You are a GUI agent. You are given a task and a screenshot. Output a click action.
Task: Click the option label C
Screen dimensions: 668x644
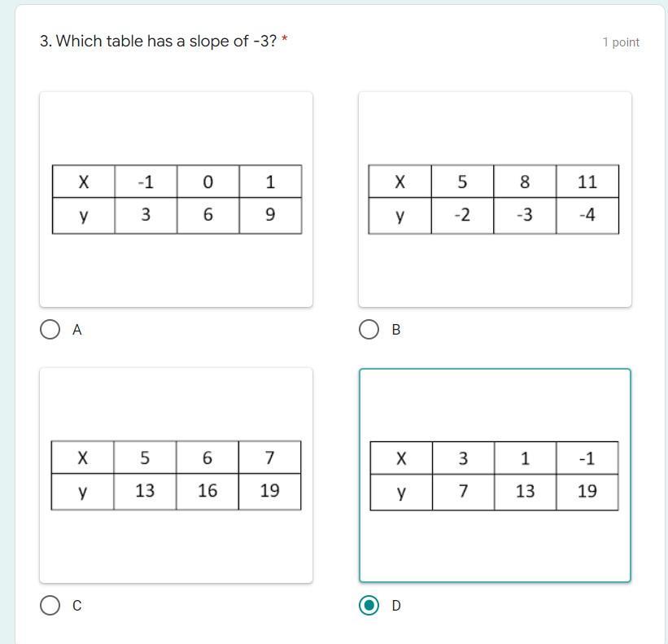[77, 606]
